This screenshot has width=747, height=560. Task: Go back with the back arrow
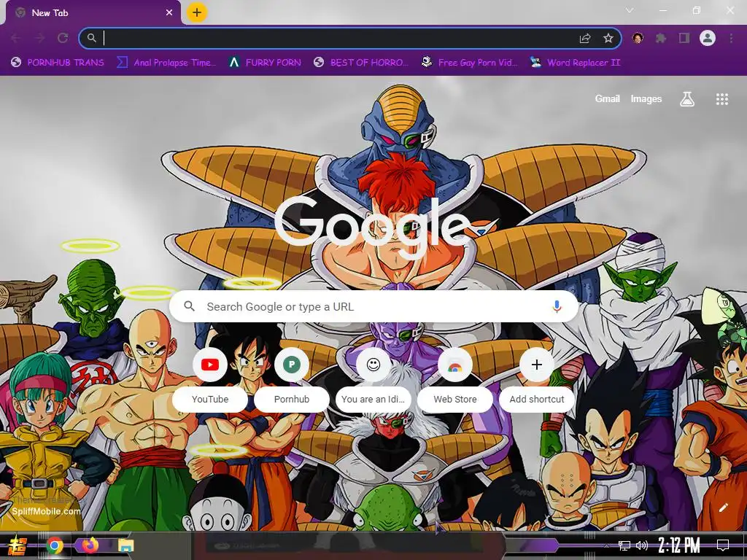16,38
